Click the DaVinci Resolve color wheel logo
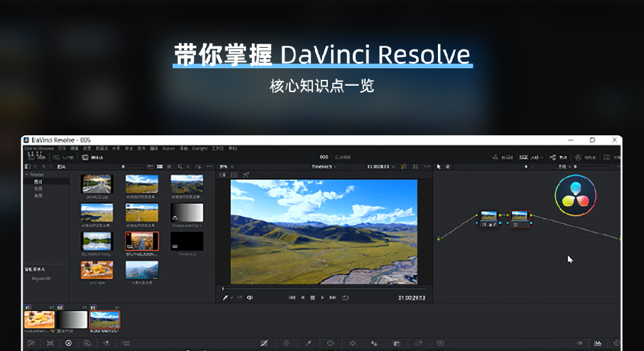 point(575,195)
